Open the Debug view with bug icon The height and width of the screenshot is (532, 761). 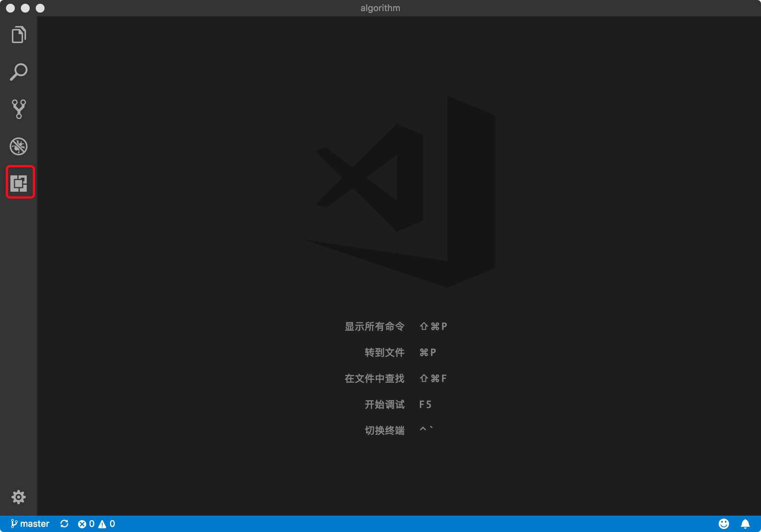tap(19, 146)
